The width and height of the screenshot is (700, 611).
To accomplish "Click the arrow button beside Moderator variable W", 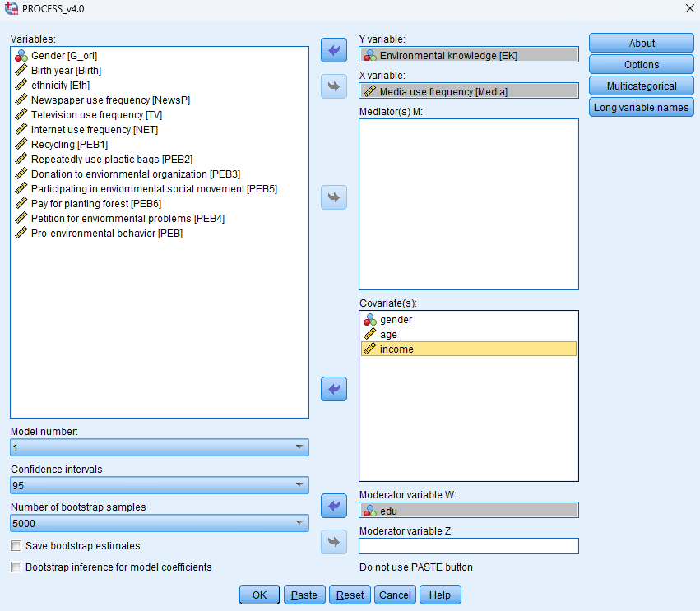I will tap(333, 506).
